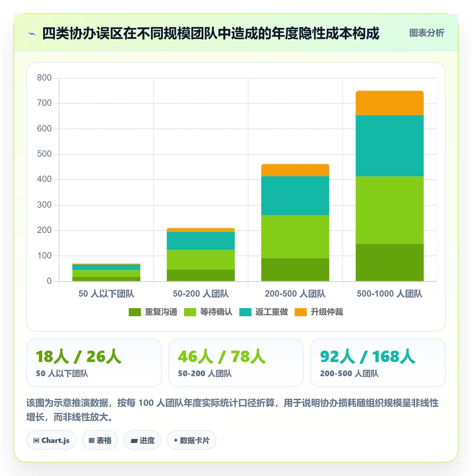Click the orange 升级仲裁 legend swatch

(301, 312)
